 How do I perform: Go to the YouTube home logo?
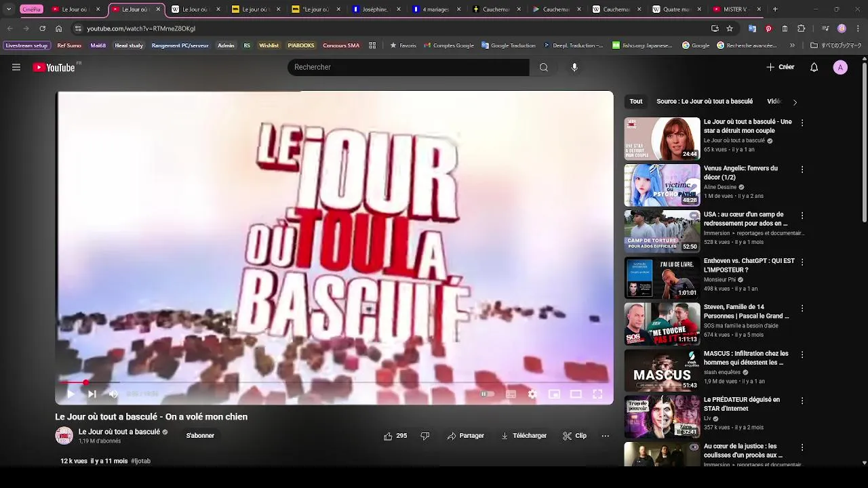(54, 67)
